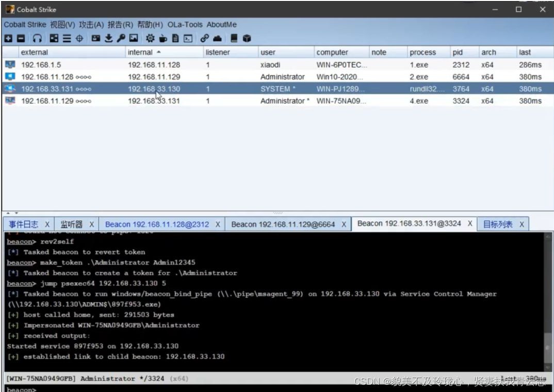The image size is (554, 392).
Task: Sort by the user column header
Action: [x=286, y=52]
